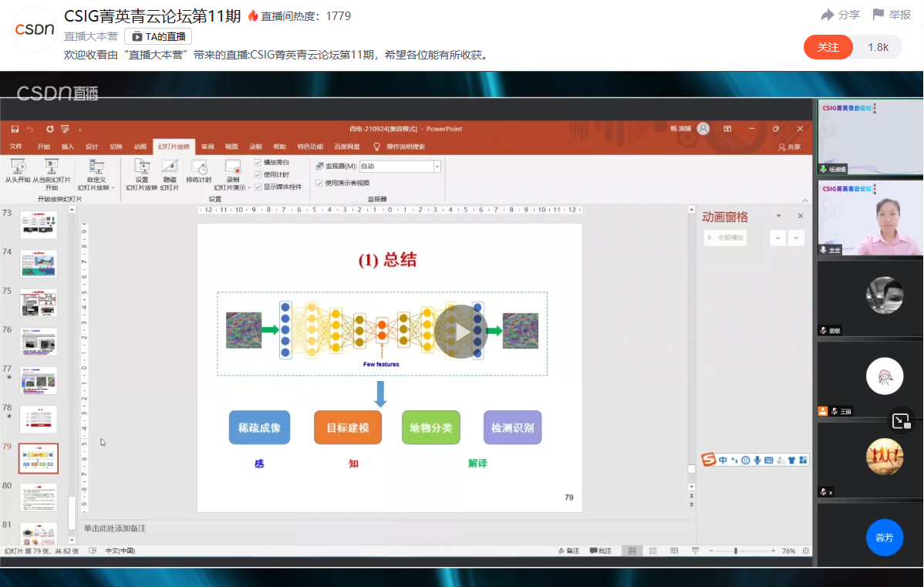Expand the 自定义幻灯片放映 dropdown
The height and width of the screenshot is (587, 924).
[113, 187]
